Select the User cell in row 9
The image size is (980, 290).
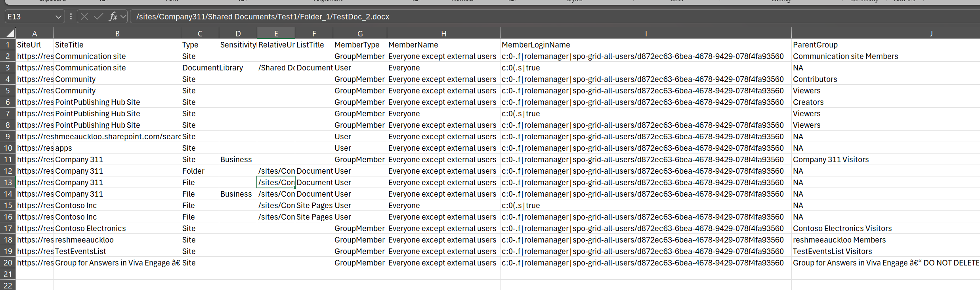coord(360,136)
